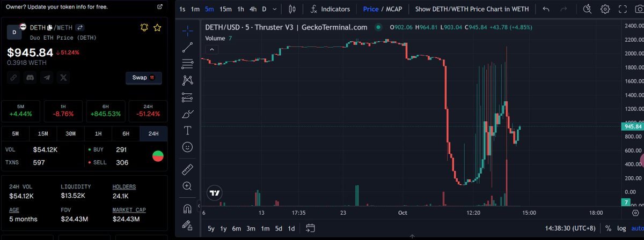Toggle logarithmic price scale
The height and width of the screenshot is (240, 644).
(621, 228)
